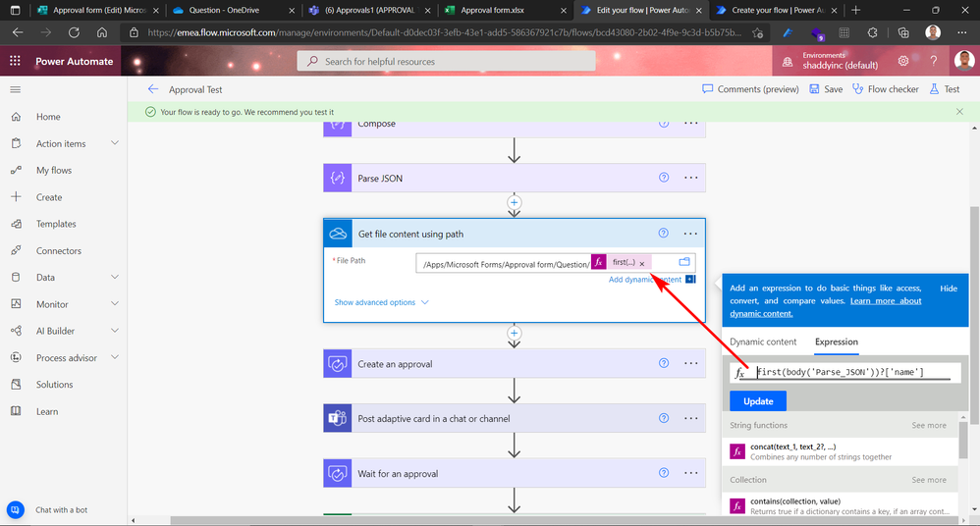Insert a step above Create an approval
Screen dimensions: 980x526
(514, 333)
